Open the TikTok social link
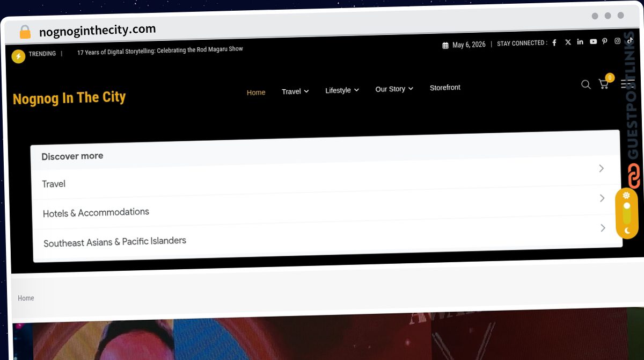 pos(630,40)
